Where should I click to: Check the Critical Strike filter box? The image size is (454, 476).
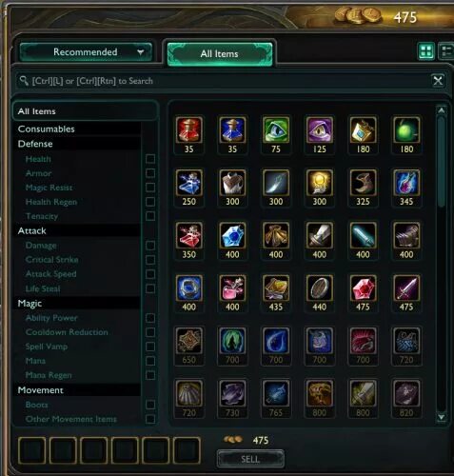[150, 260]
